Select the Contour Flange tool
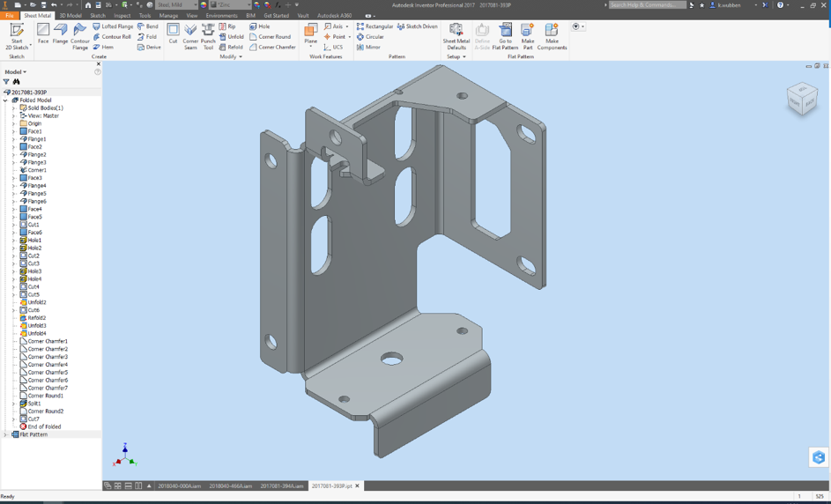 80,35
